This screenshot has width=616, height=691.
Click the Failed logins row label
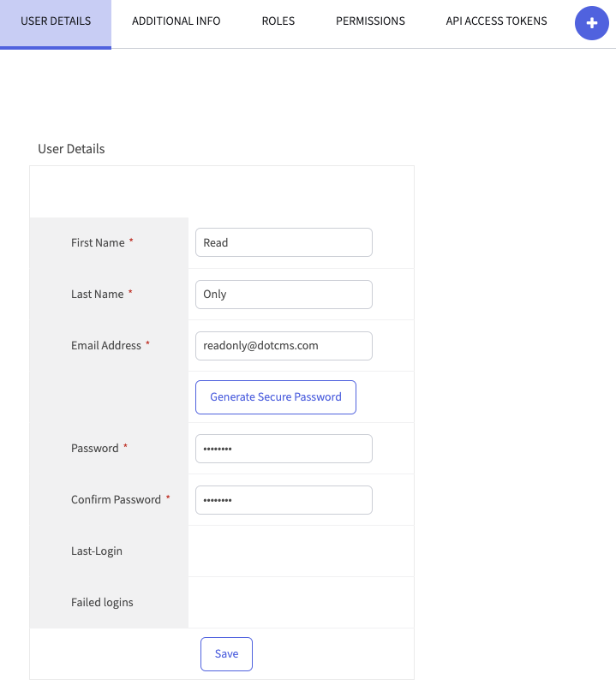point(102,602)
